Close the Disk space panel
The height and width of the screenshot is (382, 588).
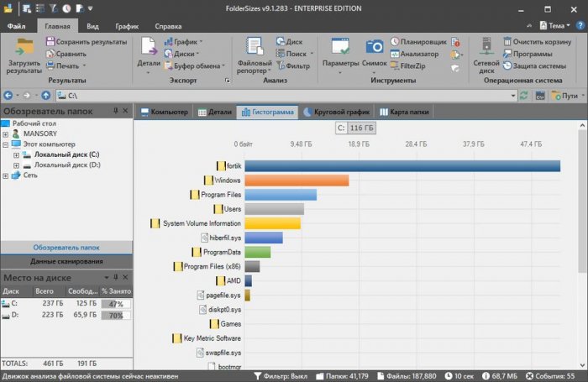(125, 277)
